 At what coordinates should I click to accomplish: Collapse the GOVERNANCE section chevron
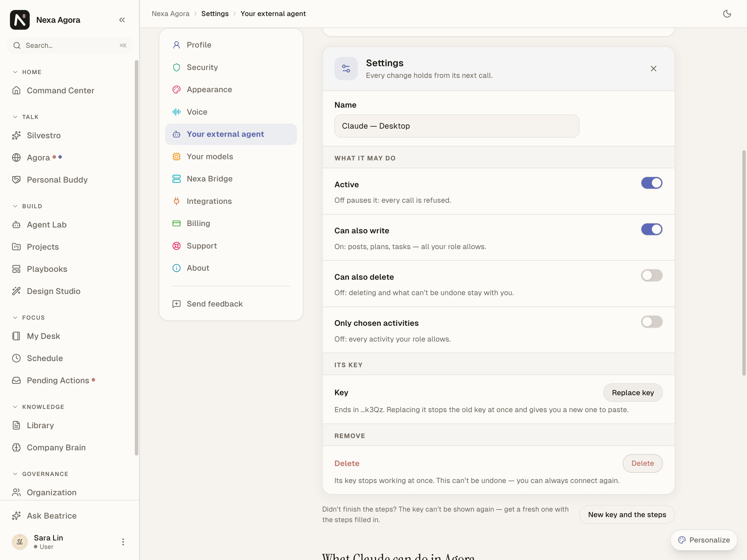[x=15, y=474]
